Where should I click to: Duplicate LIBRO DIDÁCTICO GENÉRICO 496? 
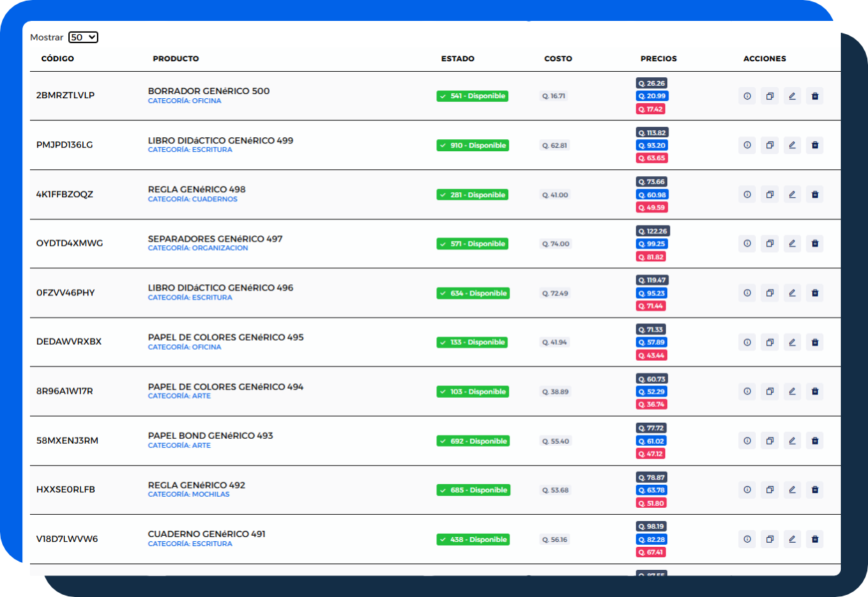(x=770, y=293)
